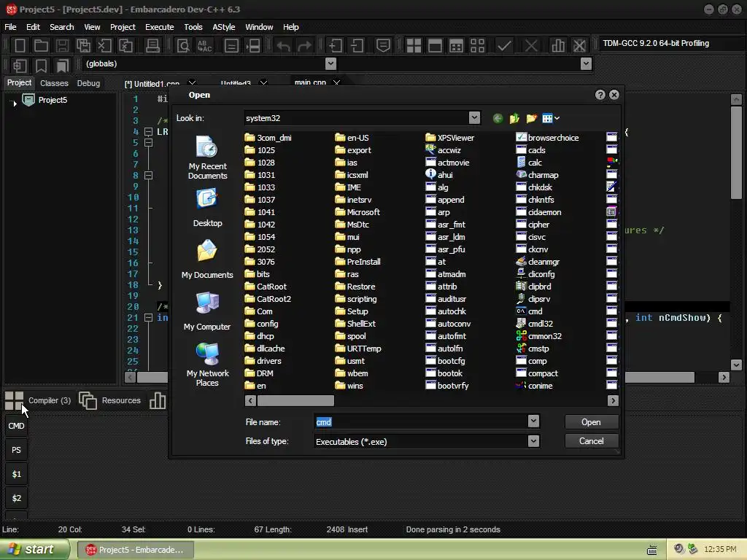The width and height of the screenshot is (747, 560).
Task: Open the Execute menu
Action: point(160,27)
